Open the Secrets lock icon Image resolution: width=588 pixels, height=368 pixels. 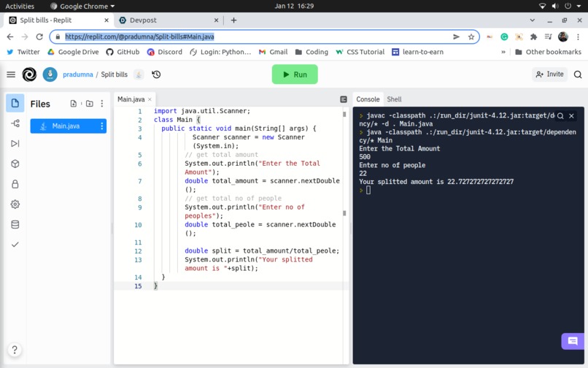(x=15, y=184)
